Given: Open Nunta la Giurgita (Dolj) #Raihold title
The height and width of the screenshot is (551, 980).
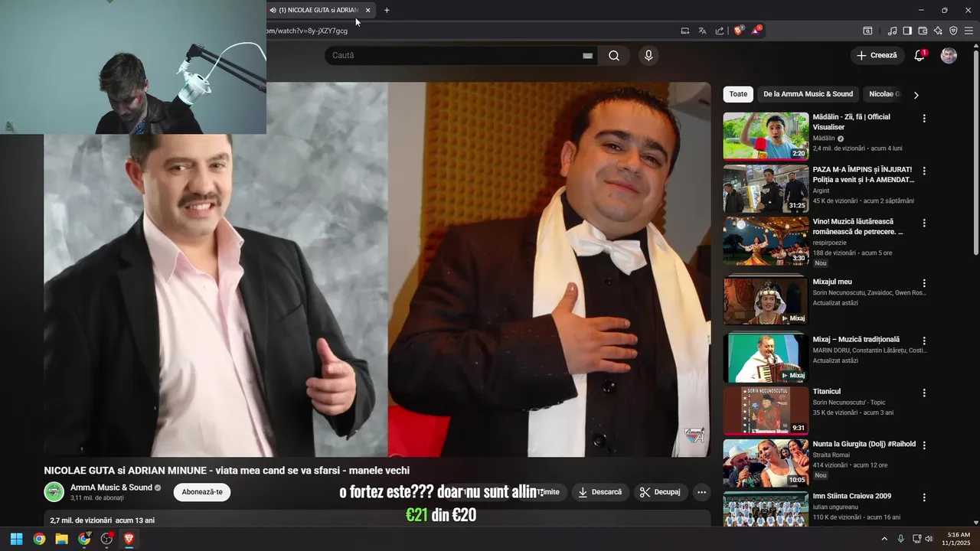Looking at the screenshot, I should [x=864, y=444].
